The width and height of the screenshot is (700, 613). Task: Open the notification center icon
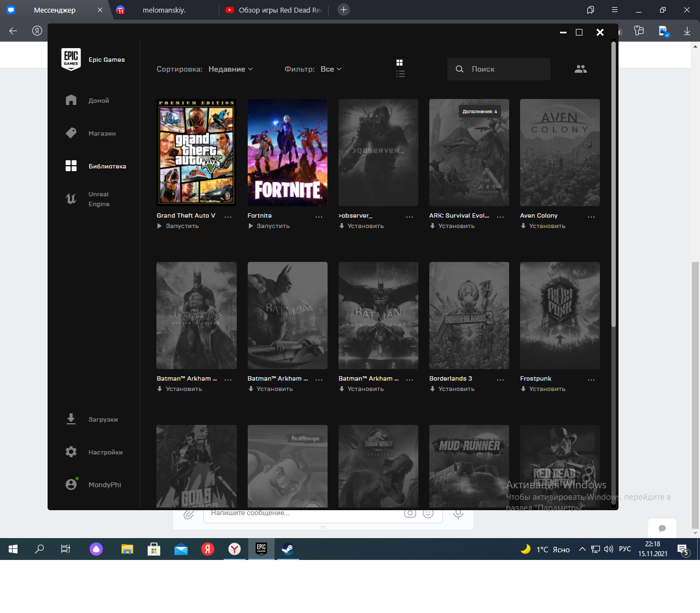(682, 550)
